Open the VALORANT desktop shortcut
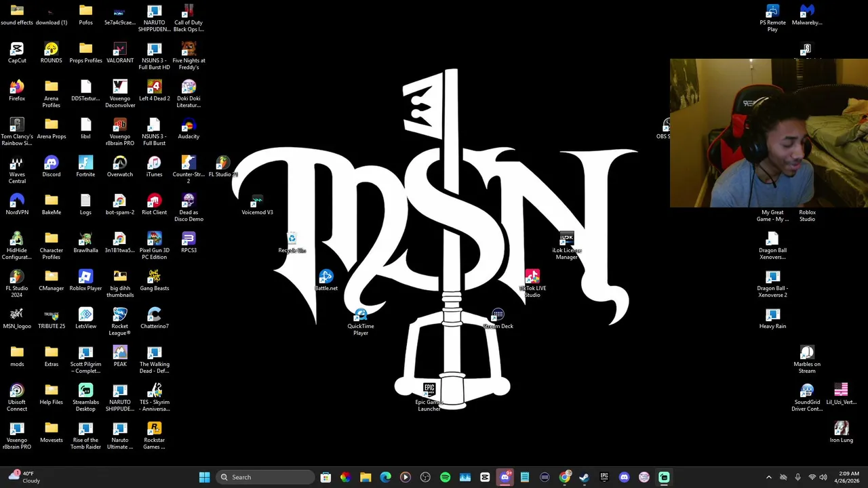Viewport: 868px width, 488px height. pyautogui.click(x=120, y=53)
